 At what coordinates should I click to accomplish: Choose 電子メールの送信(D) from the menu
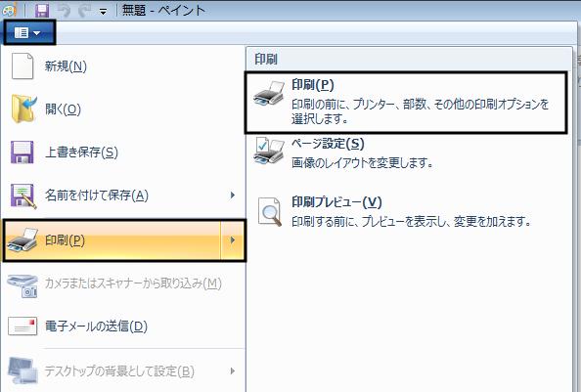[122, 327]
